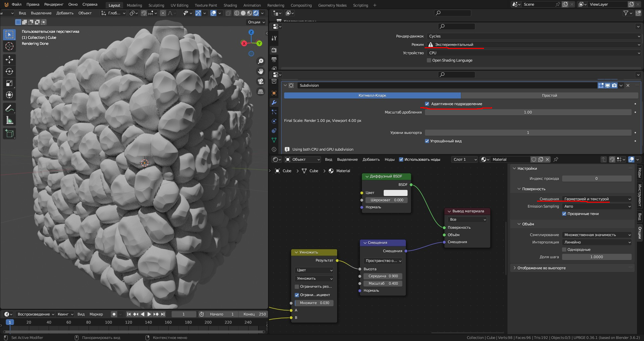Select the Move tool in viewport toolbar
Image resolution: width=644 pixels, height=341 pixels.
pyautogui.click(x=9, y=60)
